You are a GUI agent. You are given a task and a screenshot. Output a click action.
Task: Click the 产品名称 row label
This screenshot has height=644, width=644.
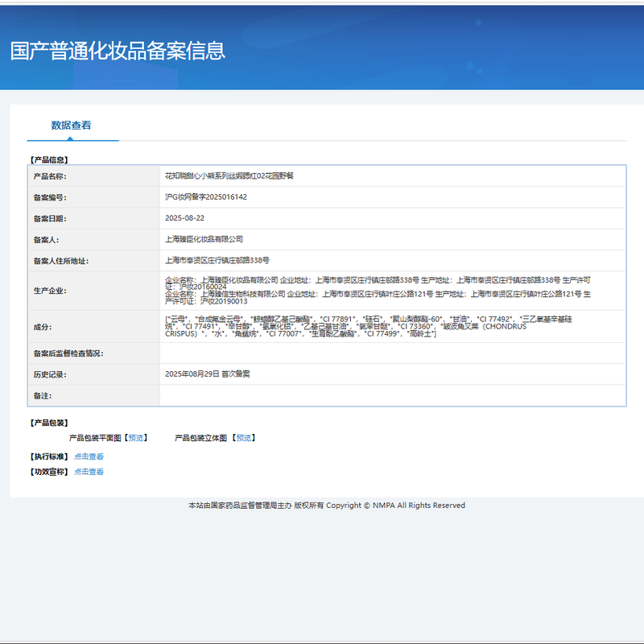pyautogui.click(x=49, y=176)
